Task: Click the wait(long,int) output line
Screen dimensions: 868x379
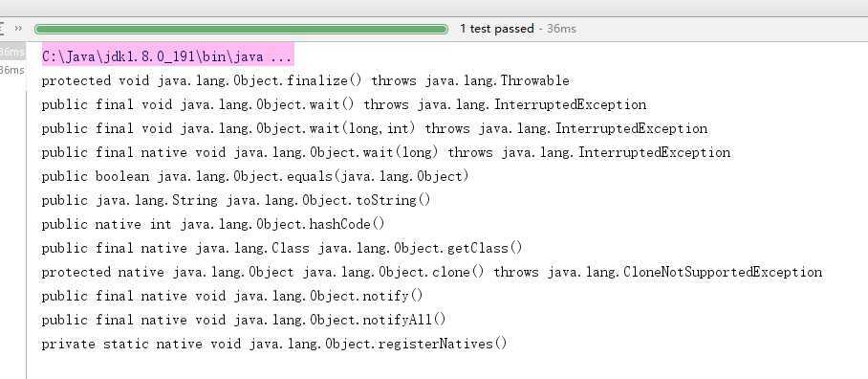Action: pyautogui.click(x=374, y=128)
